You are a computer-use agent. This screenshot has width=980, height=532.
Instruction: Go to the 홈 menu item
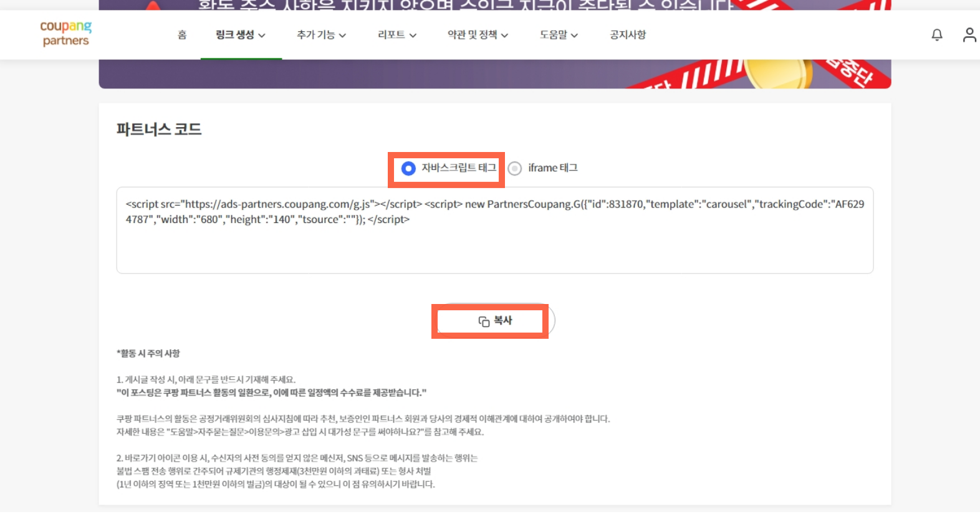click(182, 35)
